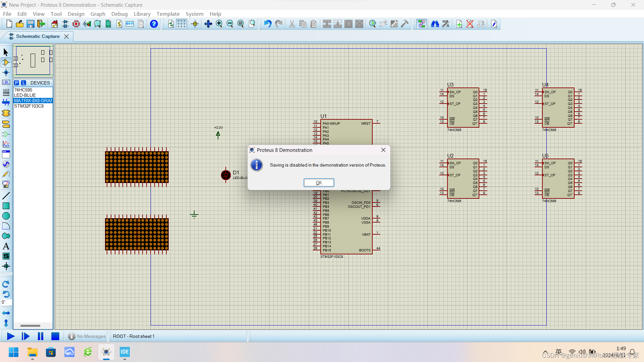Select Generator mode sine wave icon
This screenshot has width=644, height=362.
[6, 164]
